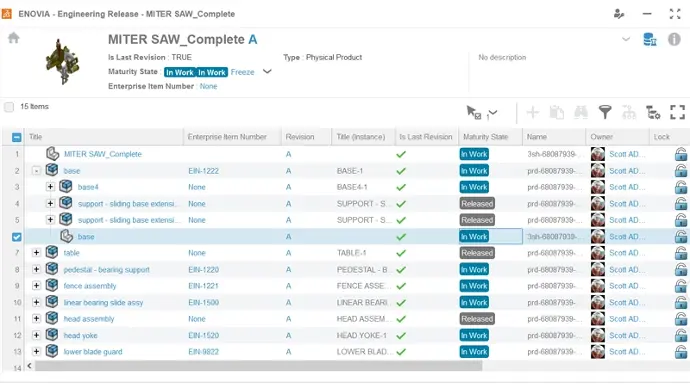The image size is (690, 388).
Task: Click the structure hierarchy toolbar icon
Action: pyautogui.click(x=629, y=113)
